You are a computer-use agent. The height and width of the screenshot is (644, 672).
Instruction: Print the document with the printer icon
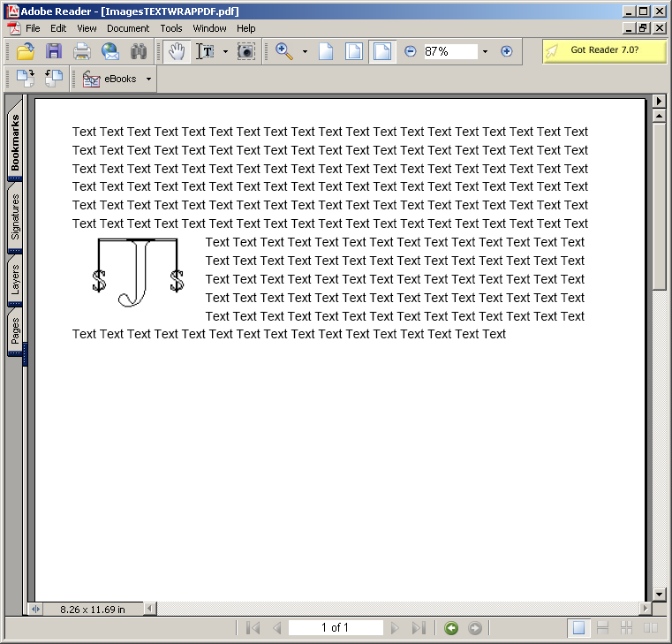(82, 52)
